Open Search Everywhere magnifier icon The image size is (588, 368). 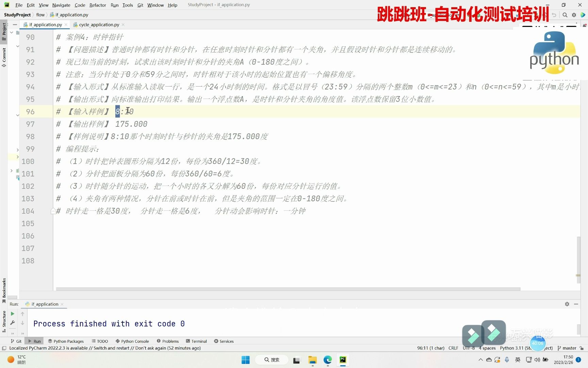(565, 15)
